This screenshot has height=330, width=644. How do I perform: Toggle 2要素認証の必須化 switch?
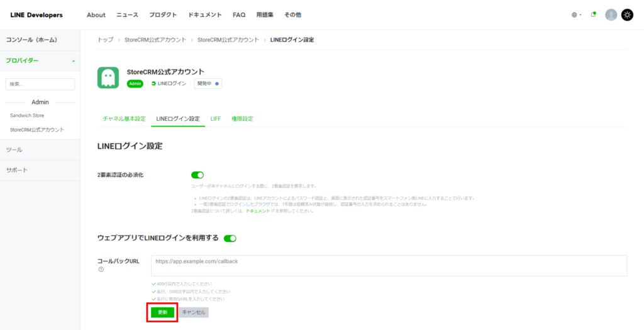[x=197, y=175]
